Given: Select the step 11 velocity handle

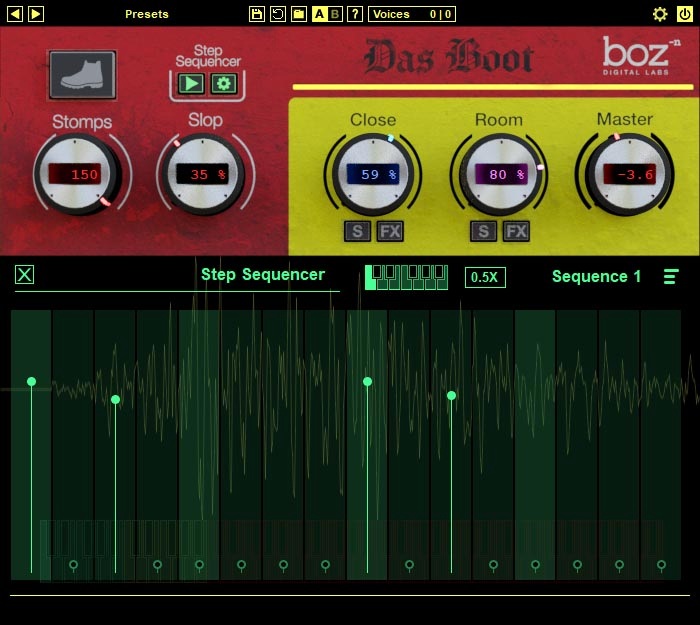Looking at the screenshot, I should point(451,395).
